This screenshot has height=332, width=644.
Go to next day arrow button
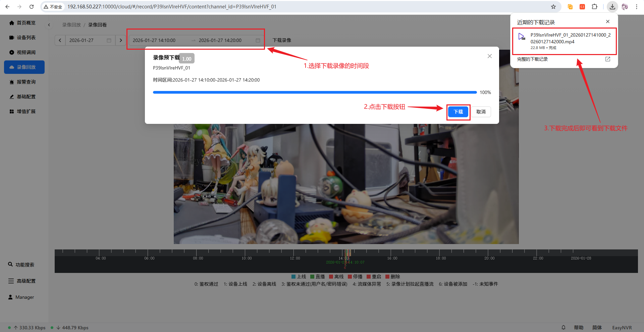[x=121, y=40]
